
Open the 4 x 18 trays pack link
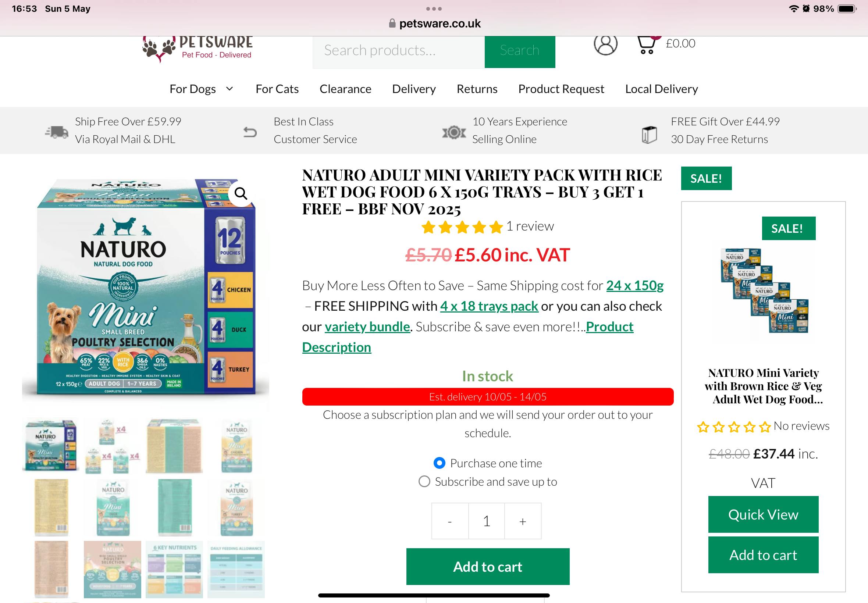point(489,306)
